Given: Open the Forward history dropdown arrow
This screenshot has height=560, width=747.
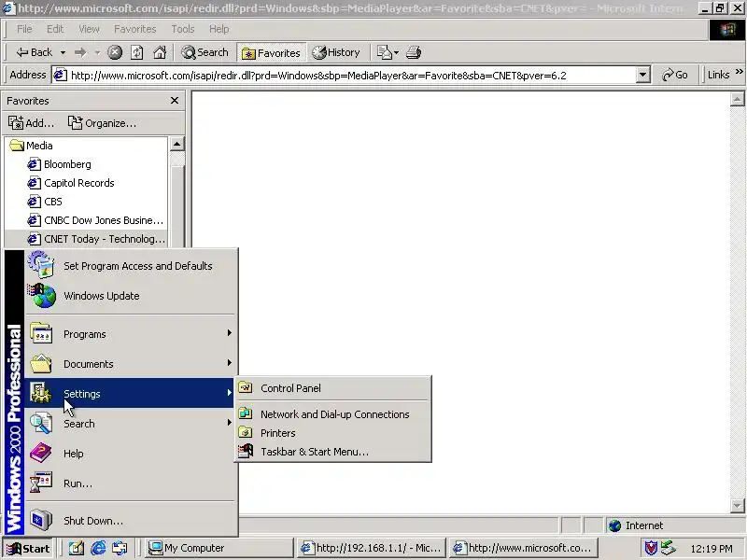Looking at the screenshot, I should click(x=98, y=52).
